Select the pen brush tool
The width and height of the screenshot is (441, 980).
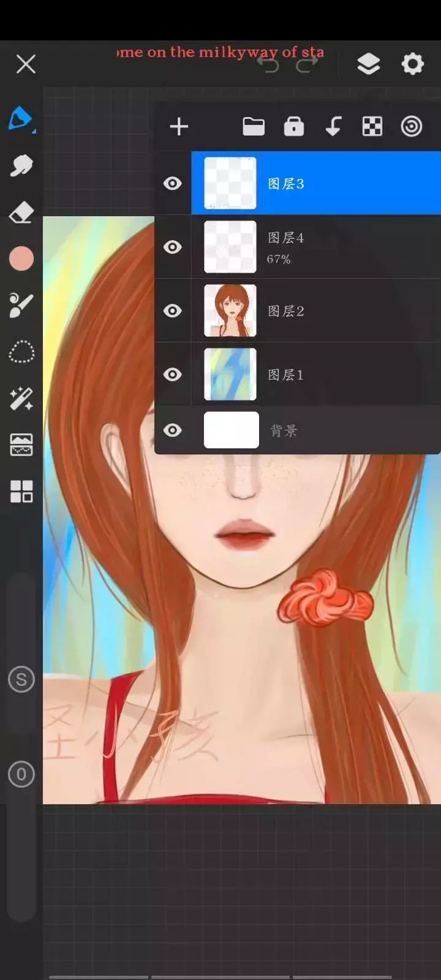coord(21,118)
